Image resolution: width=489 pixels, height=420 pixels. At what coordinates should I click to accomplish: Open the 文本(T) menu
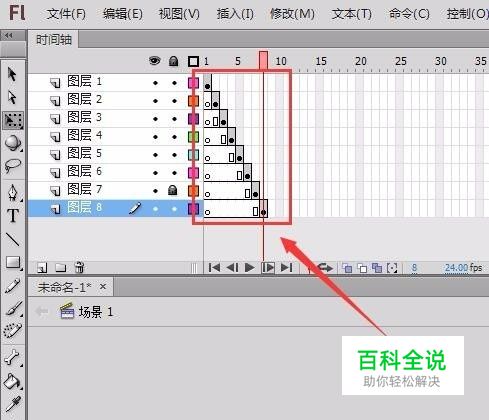tap(352, 14)
